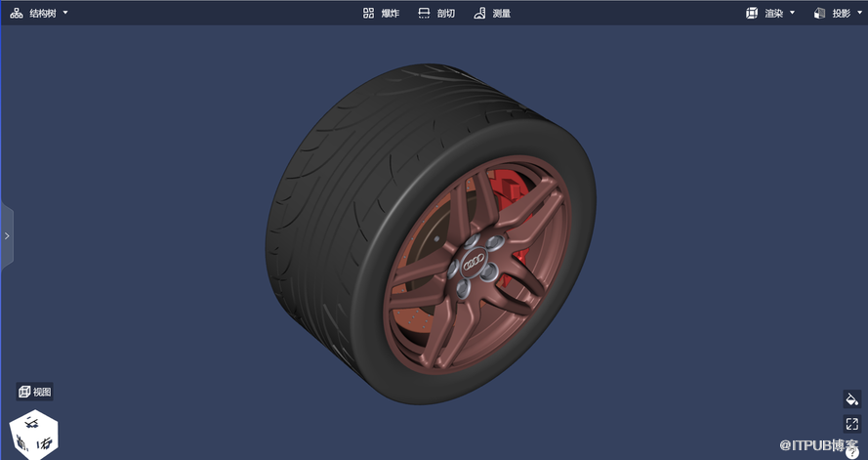The height and width of the screenshot is (460, 868).
Task: Click dropdown arrow next to 渲染
Action: click(x=792, y=12)
